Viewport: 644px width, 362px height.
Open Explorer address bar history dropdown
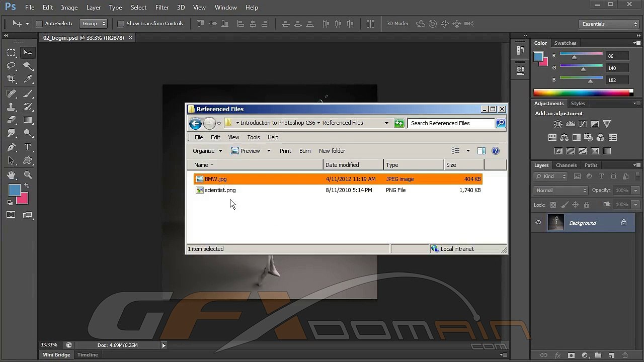386,123
